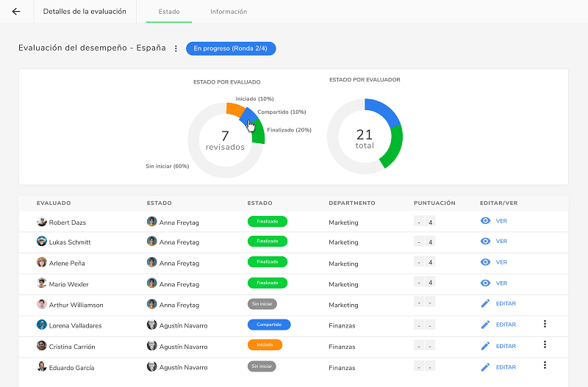Click the EDITAR/VER column header

(x=499, y=203)
